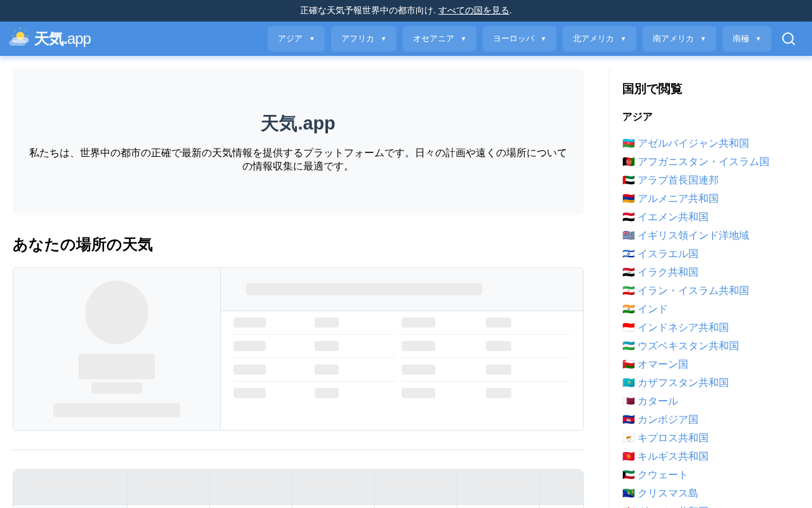Open the アラブ首長国連邦 link
This screenshot has height=508, width=812.
(x=678, y=180)
